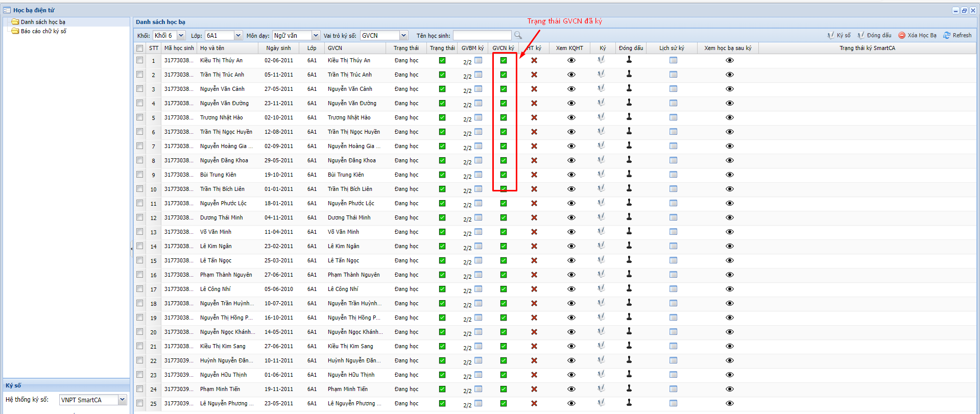
Task: Click the search magnifier next to student name
Action: (518, 35)
